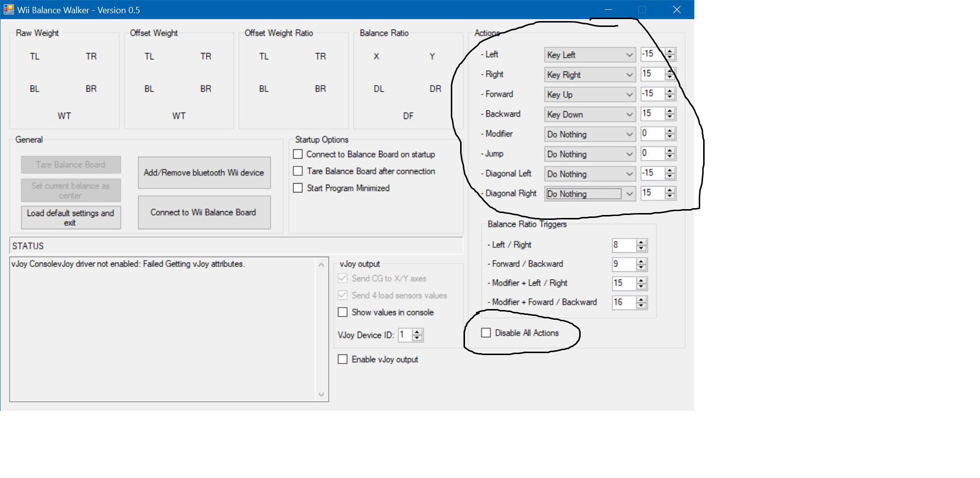This screenshot has height=478, width=980.
Task: Decrease Forward / Backward trigger value
Action: pyautogui.click(x=641, y=267)
